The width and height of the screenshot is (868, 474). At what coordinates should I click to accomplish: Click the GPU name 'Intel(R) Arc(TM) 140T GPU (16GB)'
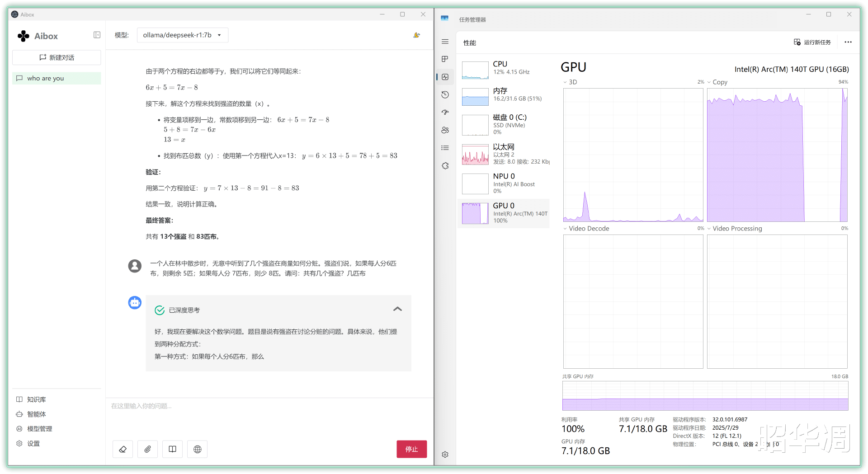pyautogui.click(x=792, y=69)
